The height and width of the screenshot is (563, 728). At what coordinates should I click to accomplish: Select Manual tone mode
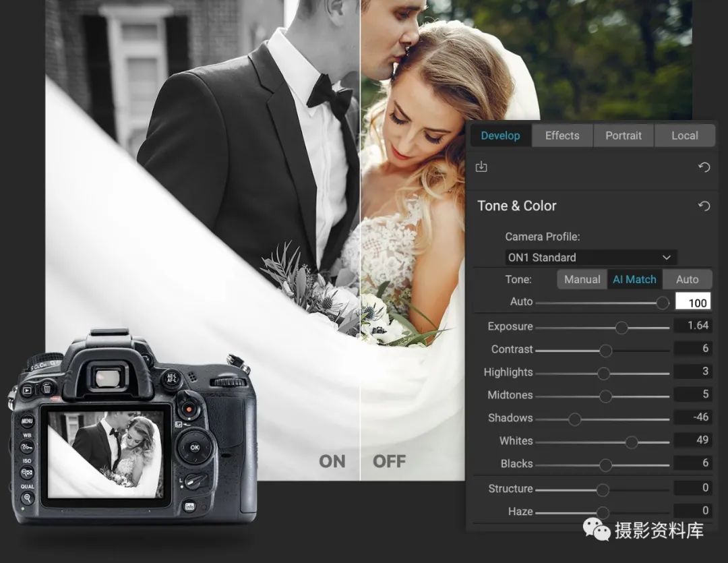tap(582, 279)
